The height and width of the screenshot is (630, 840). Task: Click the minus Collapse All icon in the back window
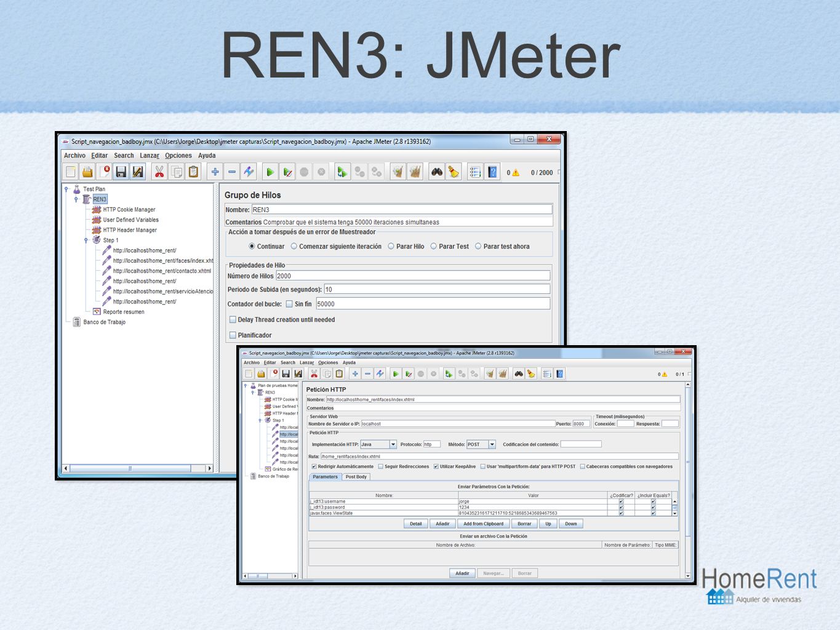(232, 172)
